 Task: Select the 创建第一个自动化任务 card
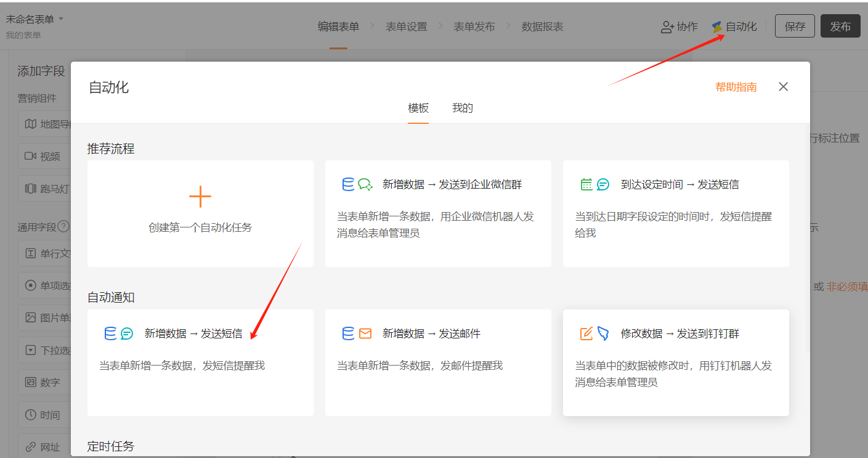coord(200,213)
